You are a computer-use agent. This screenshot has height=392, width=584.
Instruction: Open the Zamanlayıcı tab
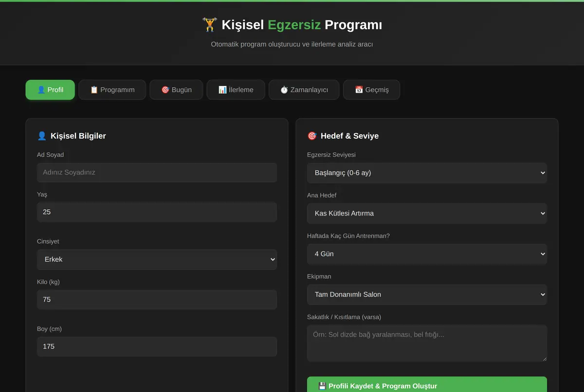coord(304,90)
